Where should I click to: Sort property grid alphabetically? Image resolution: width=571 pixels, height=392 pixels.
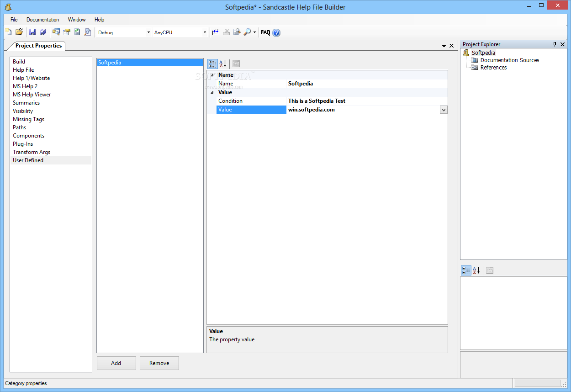[x=223, y=64]
